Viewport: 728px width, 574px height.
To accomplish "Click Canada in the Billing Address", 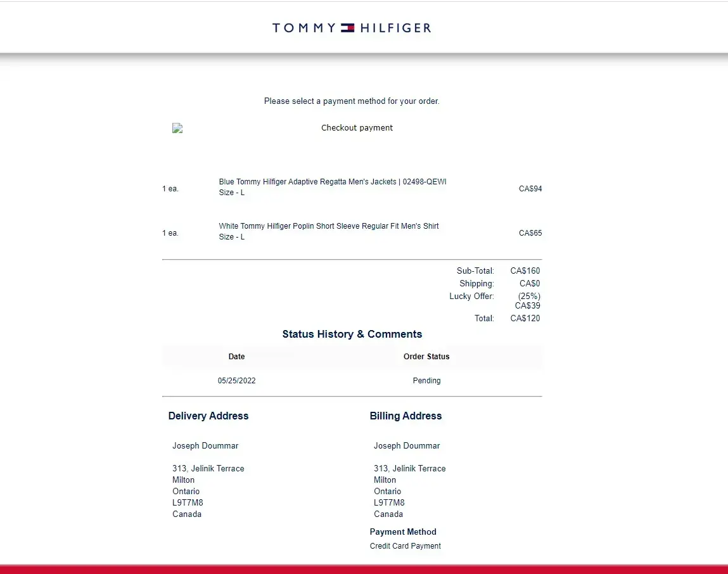I will coord(388,514).
